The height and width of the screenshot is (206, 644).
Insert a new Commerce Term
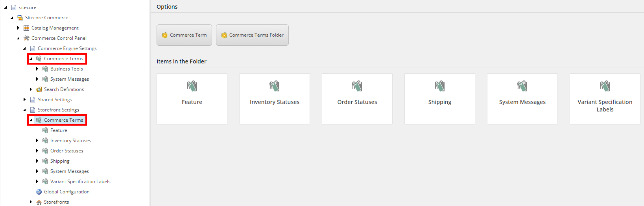(x=184, y=35)
